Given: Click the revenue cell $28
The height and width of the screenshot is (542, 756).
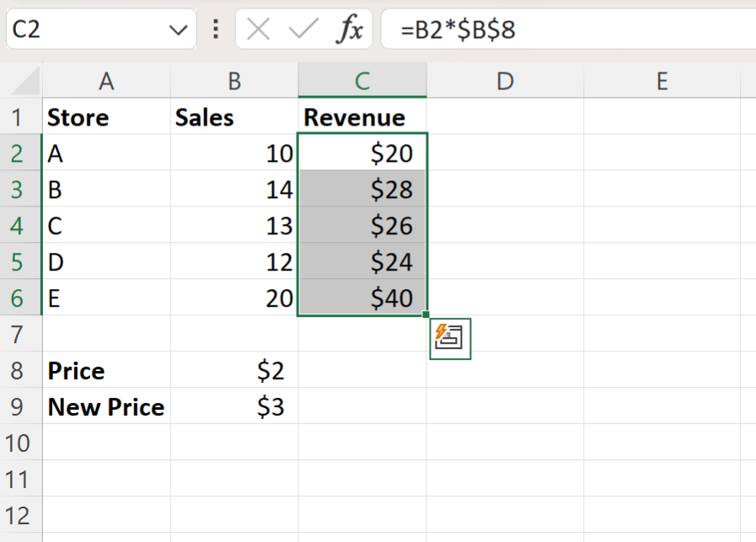Looking at the screenshot, I should [x=362, y=190].
